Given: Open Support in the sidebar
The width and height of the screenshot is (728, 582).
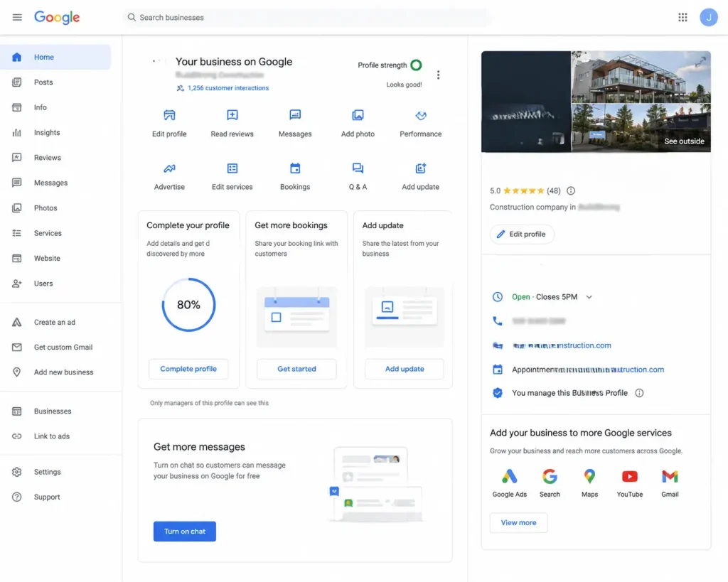Looking at the screenshot, I should pos(55,497).
